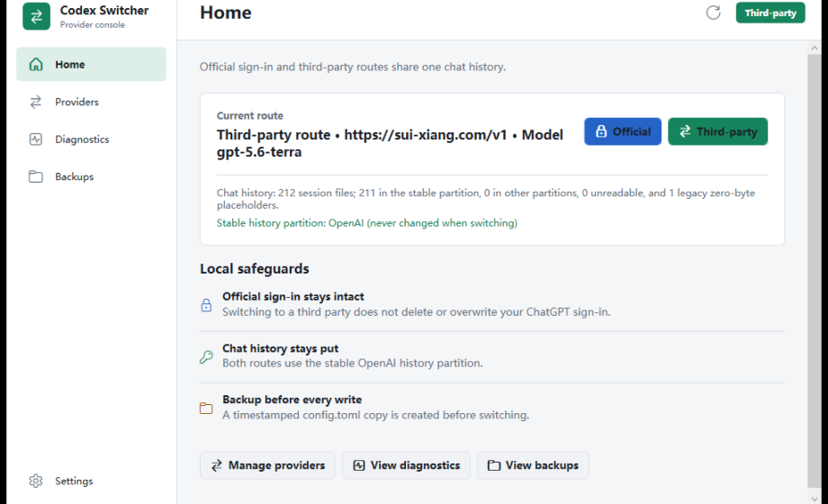The image size is (828, 504).
Task: Click the Providers swap arrows icon
Action: tap(35, 102)
